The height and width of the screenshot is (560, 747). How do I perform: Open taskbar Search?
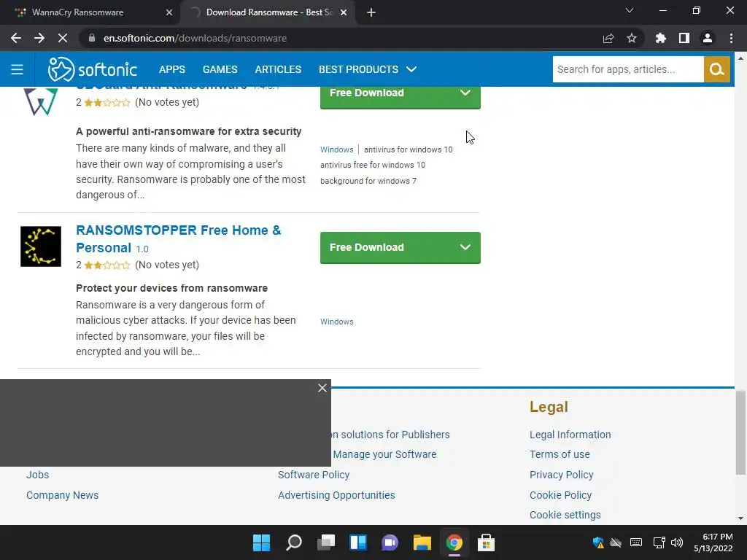pyautogui.click(x=294, y=542)
